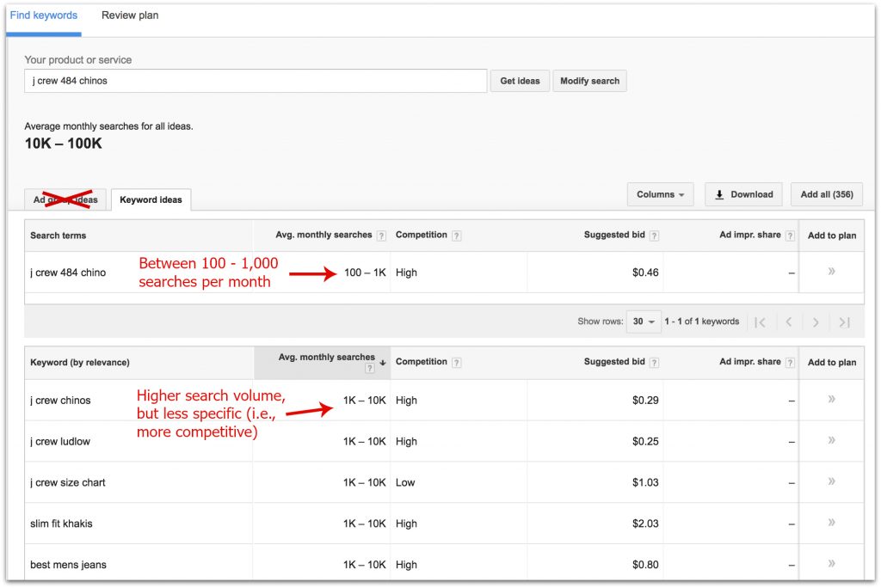Click the Get ideas button
The height and width of the screenshot is (588, 881).
click(x=520, y=81)
